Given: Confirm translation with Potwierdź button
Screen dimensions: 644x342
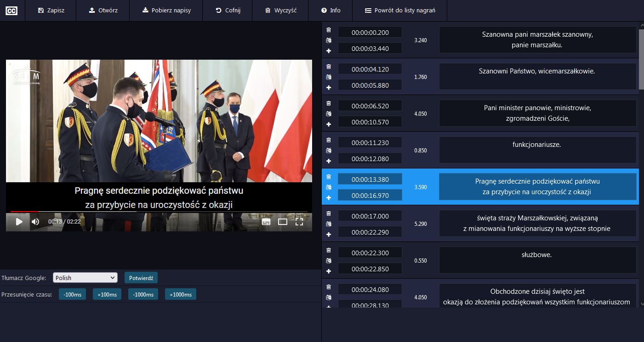Looking at the screenshot, I should 141,278.
